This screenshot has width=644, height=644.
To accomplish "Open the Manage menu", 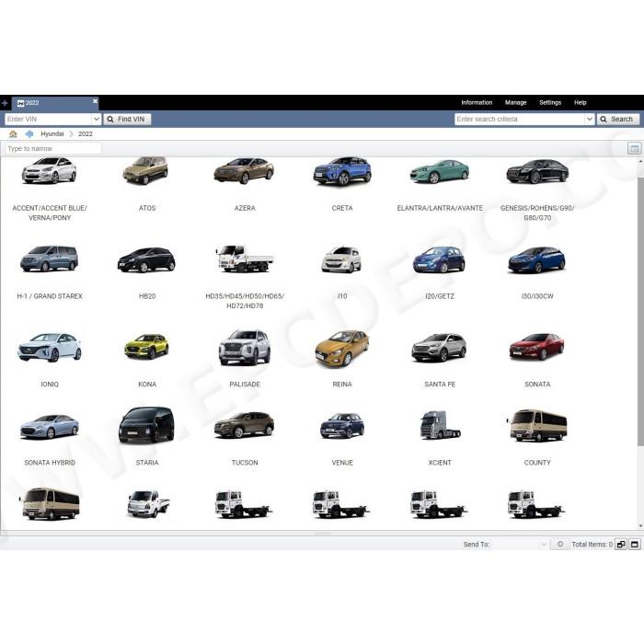I will [x=515, y=103].
